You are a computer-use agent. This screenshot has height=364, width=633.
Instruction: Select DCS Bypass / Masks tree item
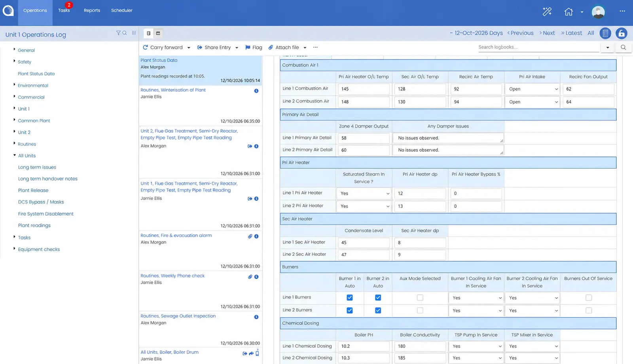(x=41, y=202)
